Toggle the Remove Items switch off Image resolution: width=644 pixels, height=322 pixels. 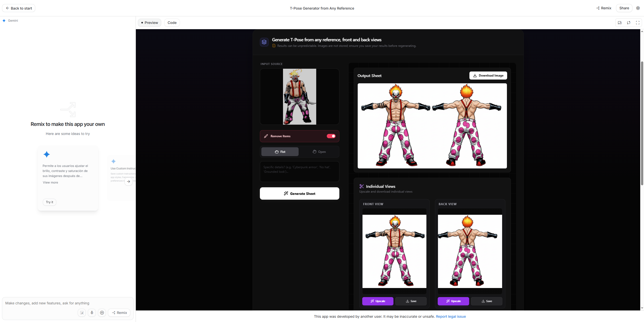click(x=331, y=136)
